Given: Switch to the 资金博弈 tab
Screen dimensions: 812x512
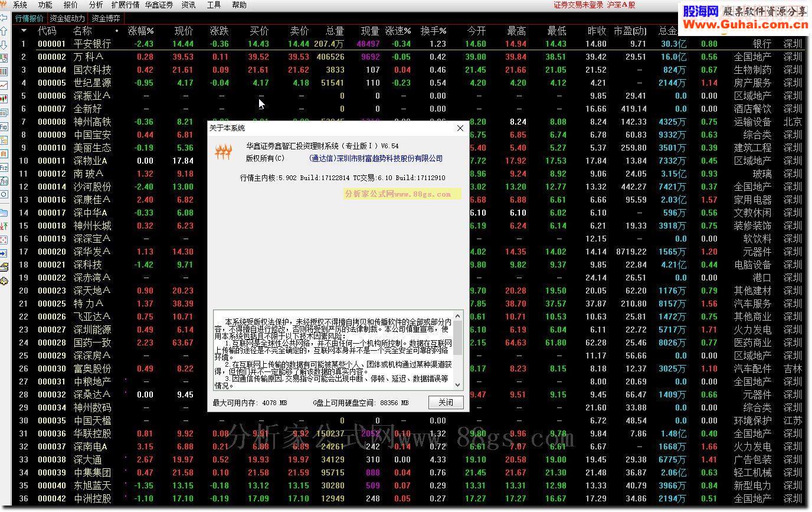Looking at the screenshot, I should point(106,18).
